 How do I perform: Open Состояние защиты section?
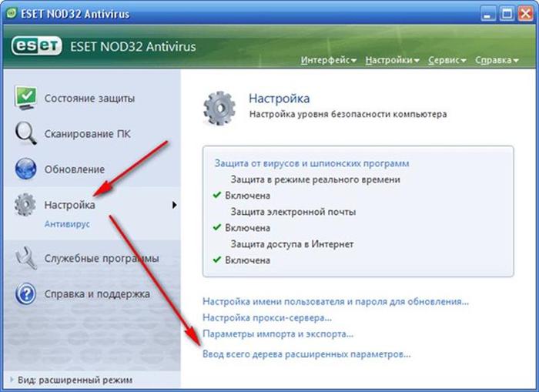(x=89, y=99)
